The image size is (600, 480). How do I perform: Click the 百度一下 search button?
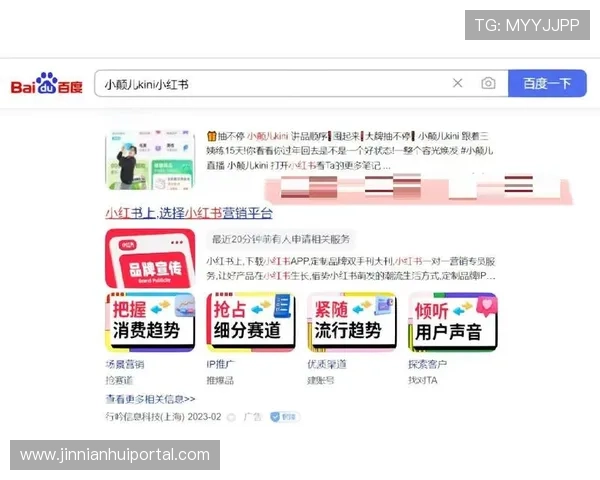547,83
